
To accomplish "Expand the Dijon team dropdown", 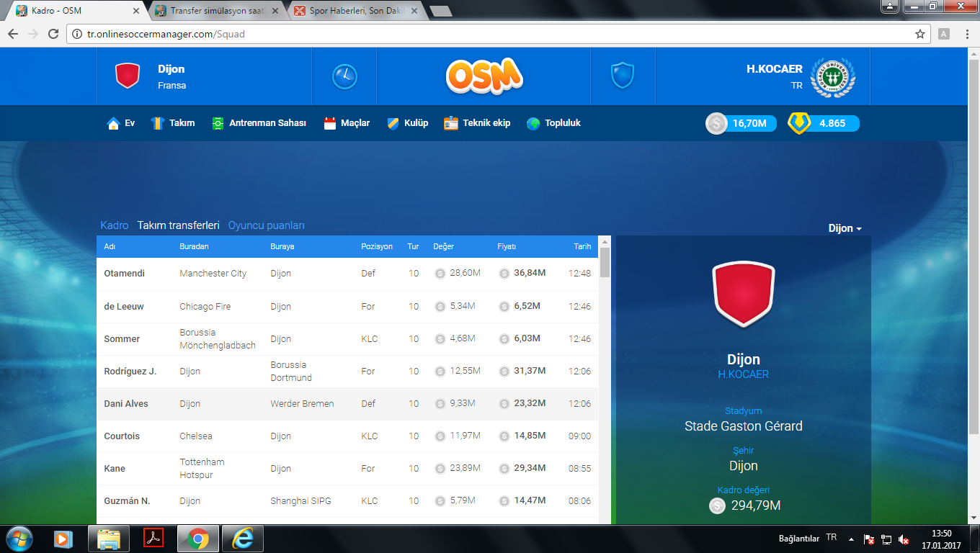I will [845, 228].
